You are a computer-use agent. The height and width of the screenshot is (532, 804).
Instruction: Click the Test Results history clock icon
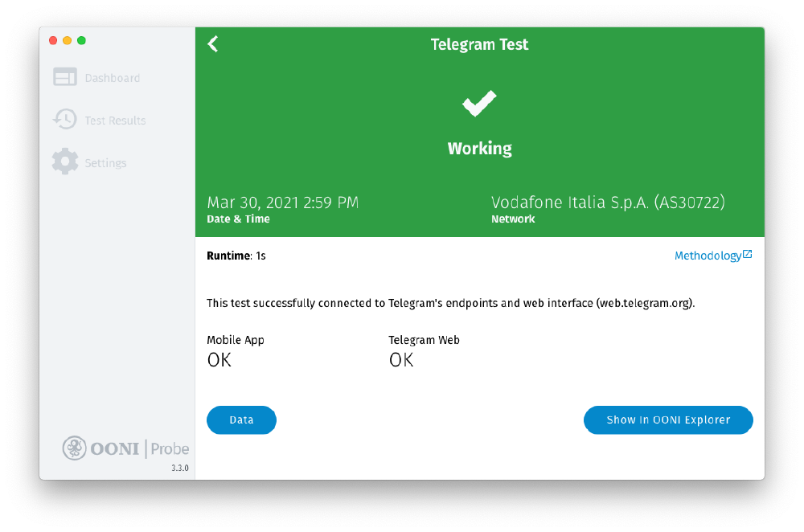tap(65, 120)
